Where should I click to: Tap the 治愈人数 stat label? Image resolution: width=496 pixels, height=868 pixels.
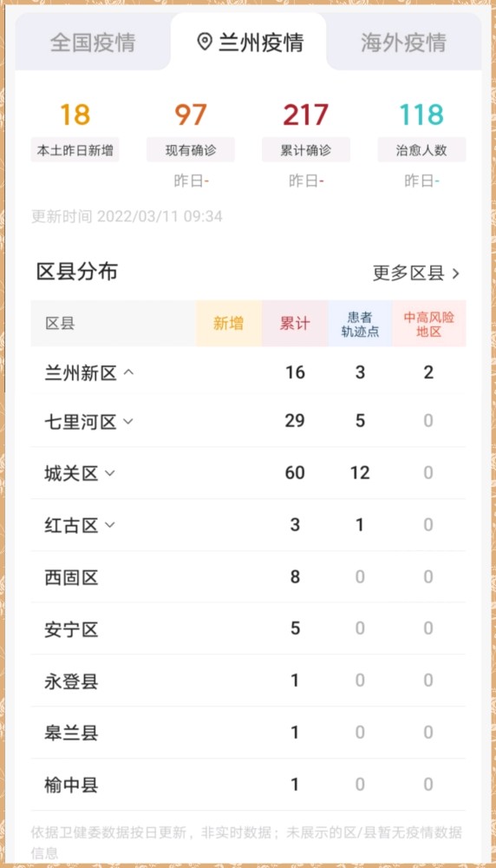(421, 150)
